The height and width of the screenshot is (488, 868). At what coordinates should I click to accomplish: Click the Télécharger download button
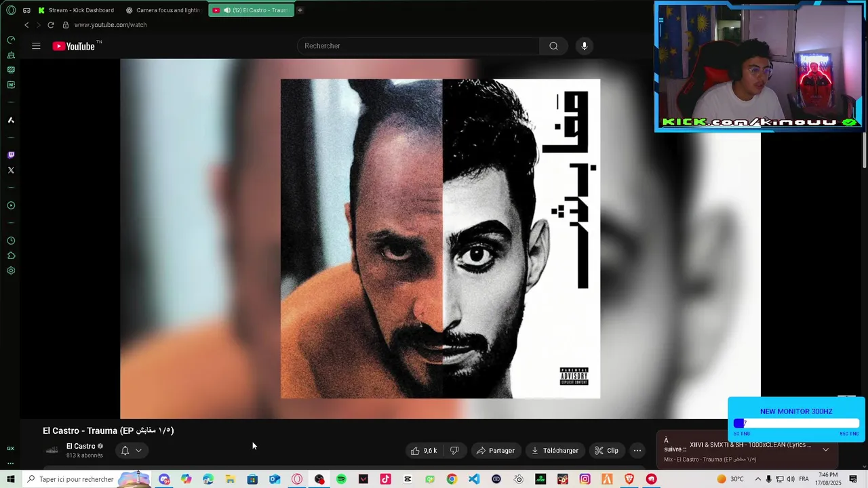(555, 450)
